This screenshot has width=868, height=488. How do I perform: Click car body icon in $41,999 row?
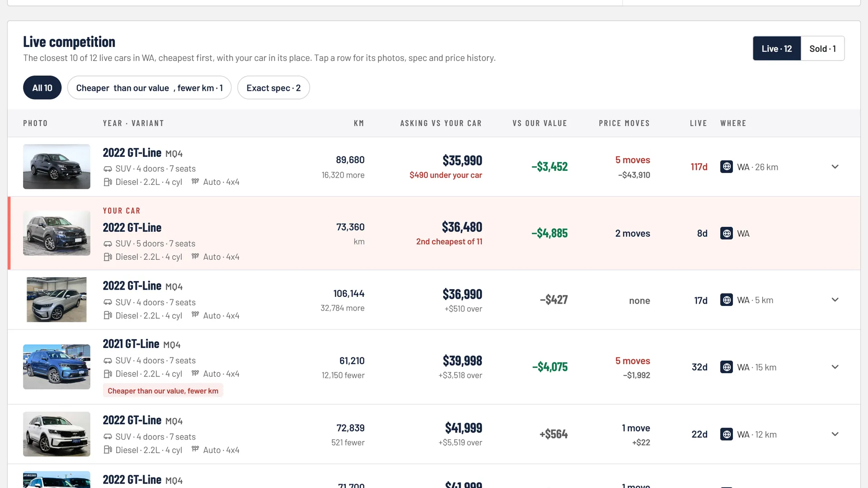tap(108, 437)
